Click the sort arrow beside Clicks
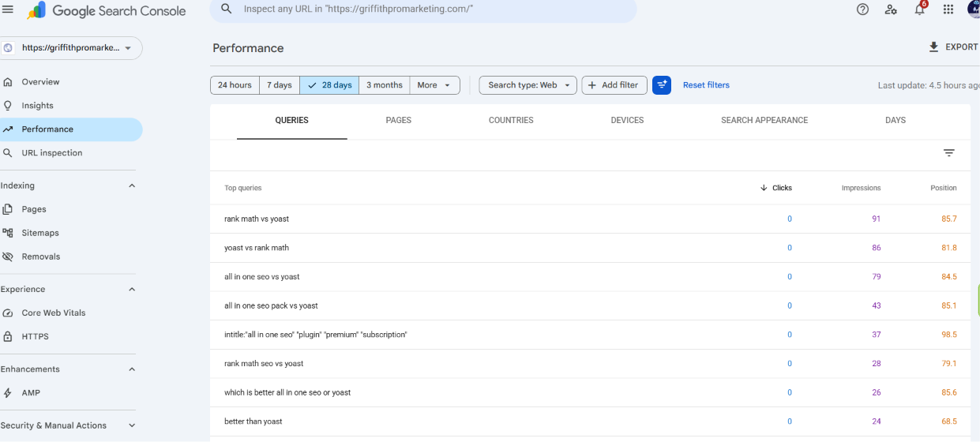This screenshot has height=442, width=980. click(x=764, y=188)
